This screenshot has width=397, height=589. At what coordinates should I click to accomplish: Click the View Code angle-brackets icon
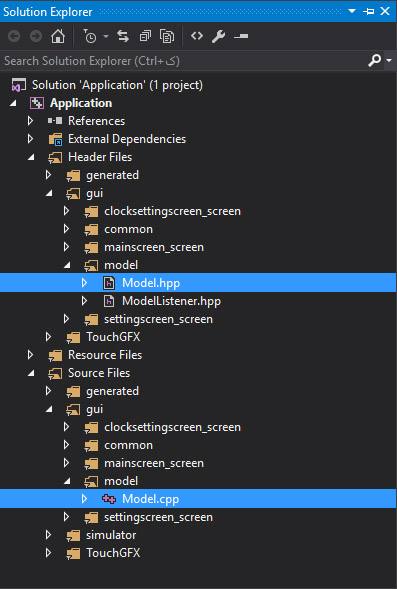pos(197,36)
